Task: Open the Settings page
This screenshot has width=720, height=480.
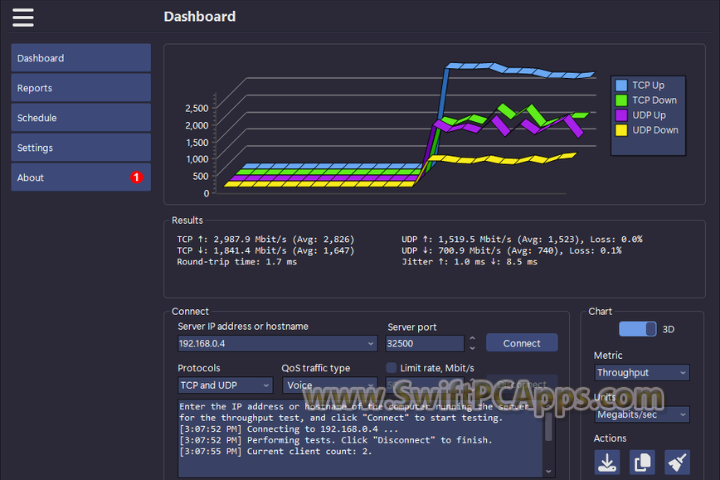Action: pos(81,147)
